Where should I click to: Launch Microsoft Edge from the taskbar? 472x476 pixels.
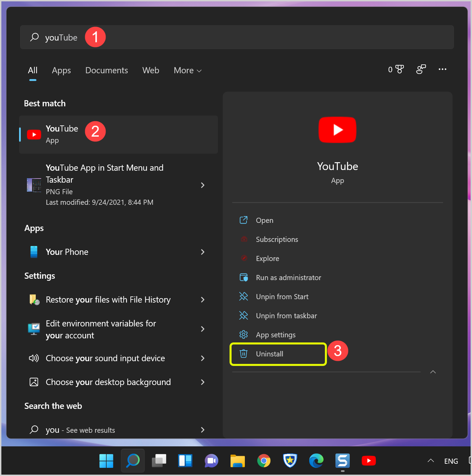pos(316,461)
